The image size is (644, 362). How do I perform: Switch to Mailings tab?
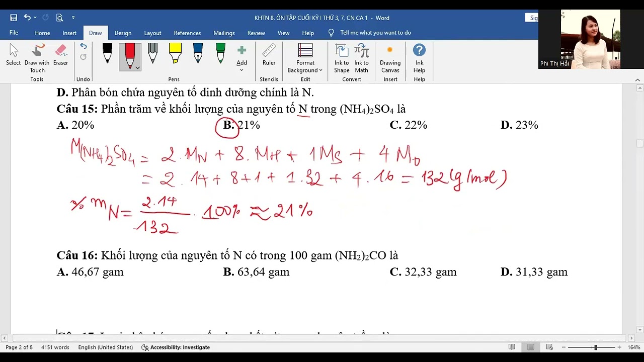224,33
